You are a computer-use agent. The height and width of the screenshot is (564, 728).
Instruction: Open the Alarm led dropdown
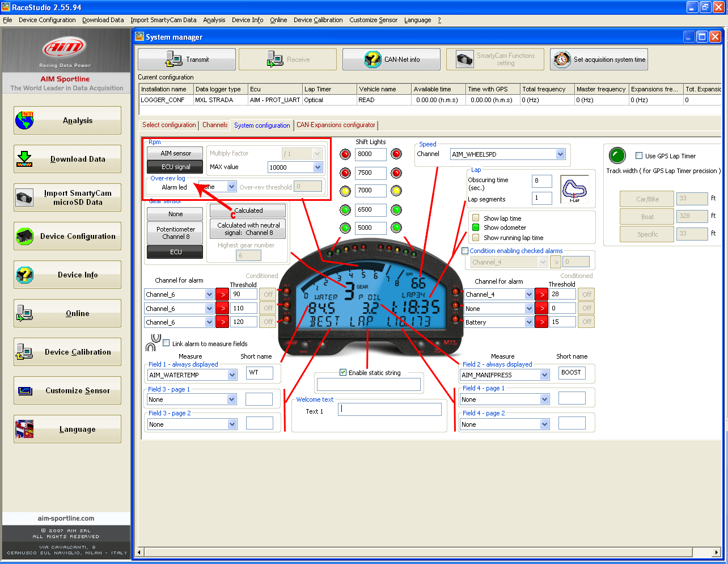231,187
